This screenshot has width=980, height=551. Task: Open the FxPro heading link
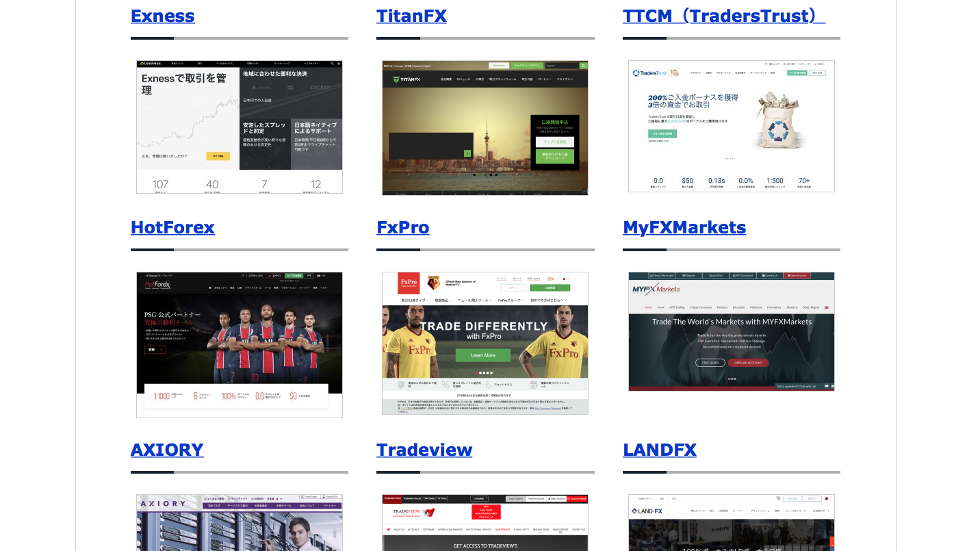coord(402,227)
